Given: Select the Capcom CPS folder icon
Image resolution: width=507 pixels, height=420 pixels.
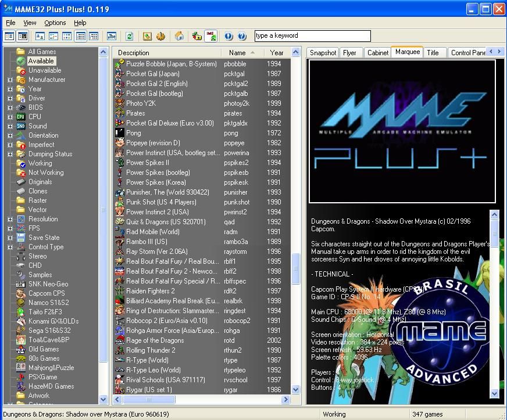Looking at the screenshot, I should point(21,294).
